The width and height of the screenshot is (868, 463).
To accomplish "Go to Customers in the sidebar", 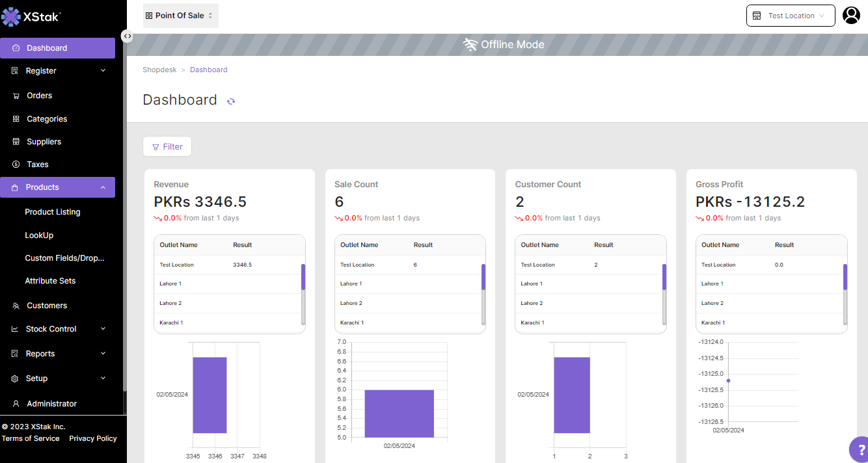I will 47,306.
